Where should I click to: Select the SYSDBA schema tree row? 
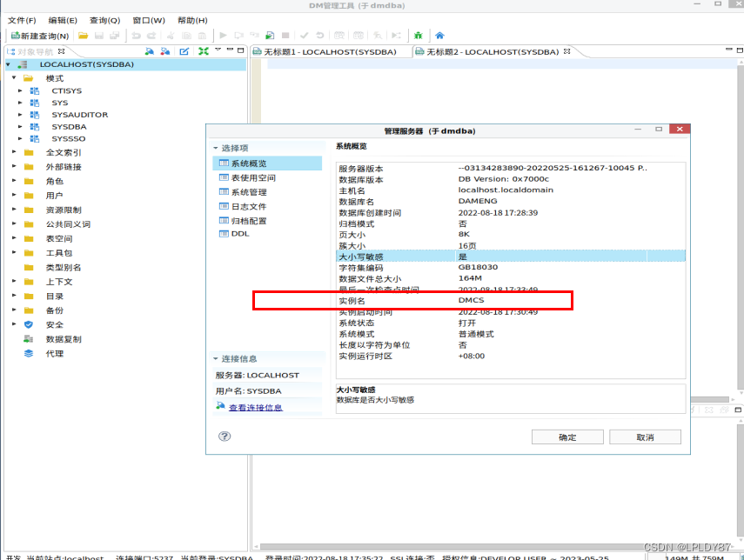69,127
